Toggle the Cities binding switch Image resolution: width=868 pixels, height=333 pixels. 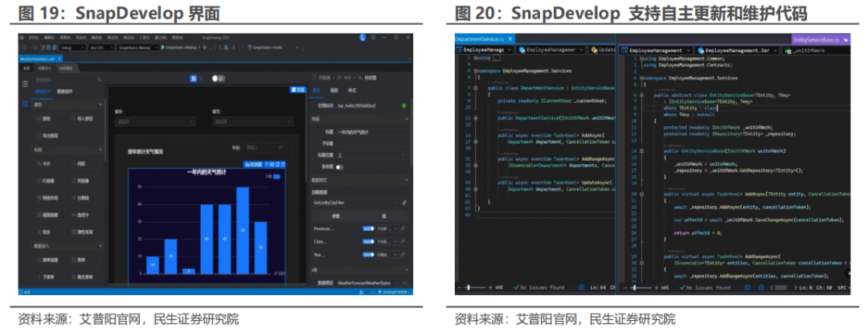(x=369, y=241)
